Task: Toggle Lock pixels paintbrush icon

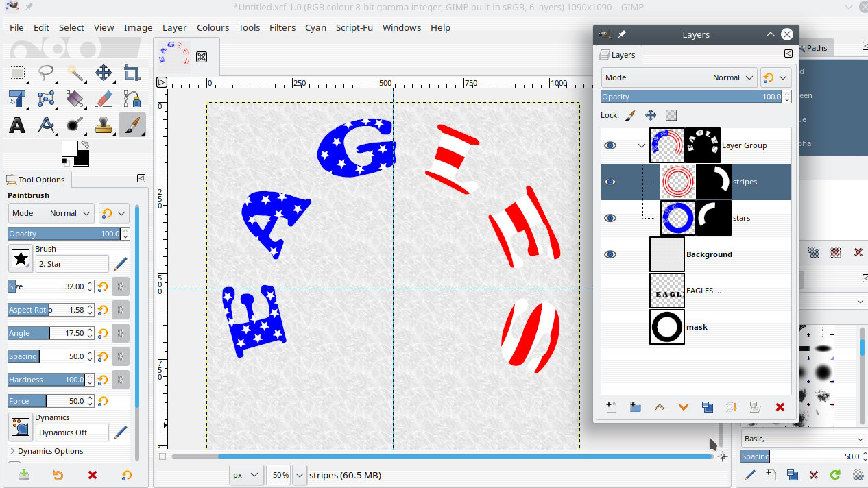Action: click(630, 115)
